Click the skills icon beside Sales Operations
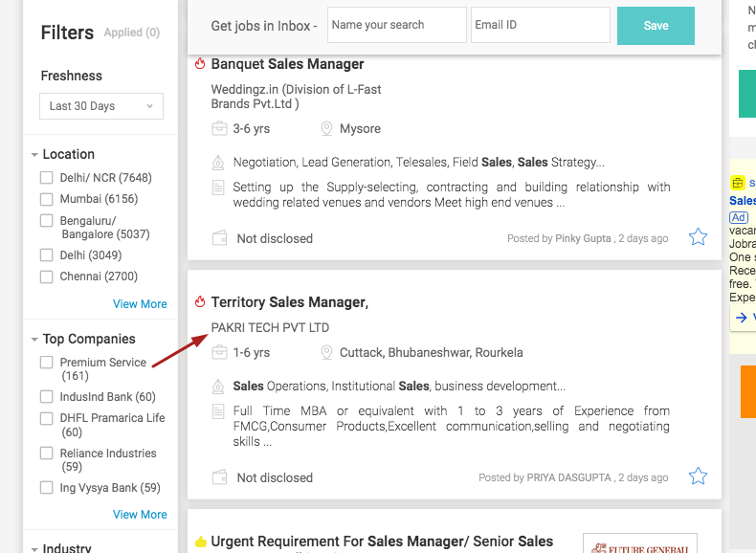This screenshot has height=553, width=756. click(218, 387)
